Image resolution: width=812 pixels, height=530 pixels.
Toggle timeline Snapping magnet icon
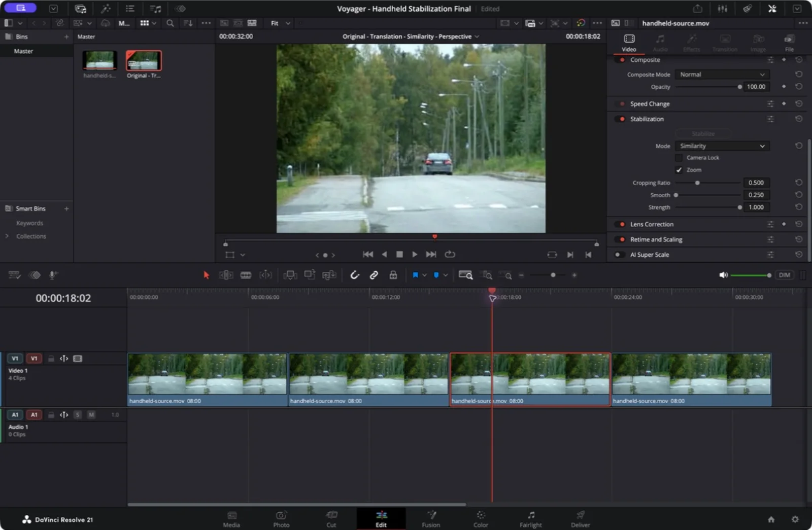[355, 275]
